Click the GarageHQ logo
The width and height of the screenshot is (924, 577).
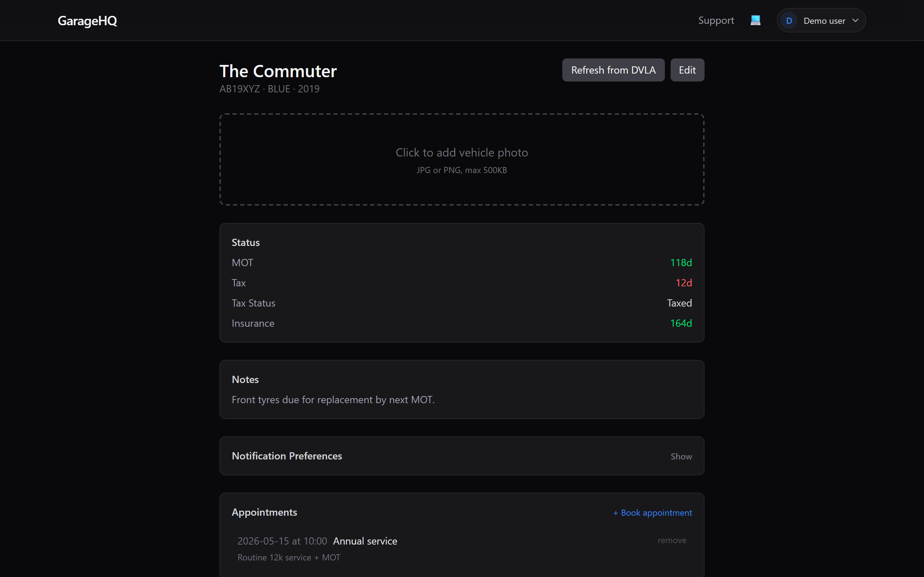point(87,21)
